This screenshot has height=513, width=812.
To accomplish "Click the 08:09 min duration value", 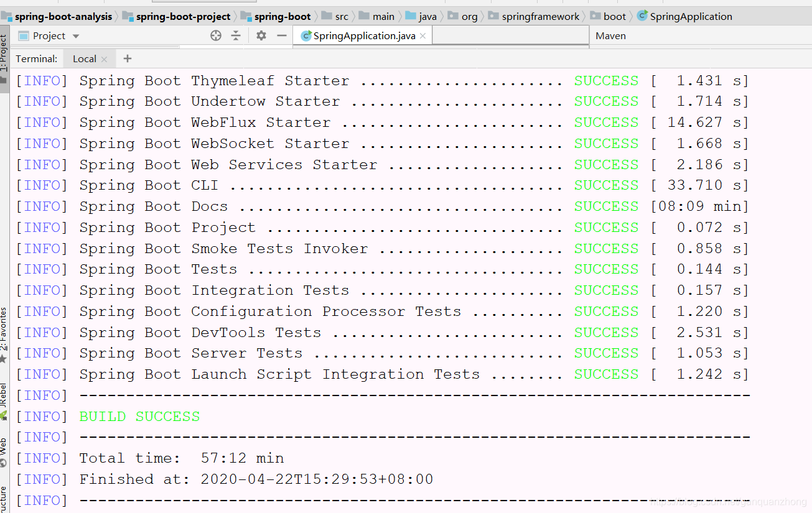I will [x=700, y=206].
